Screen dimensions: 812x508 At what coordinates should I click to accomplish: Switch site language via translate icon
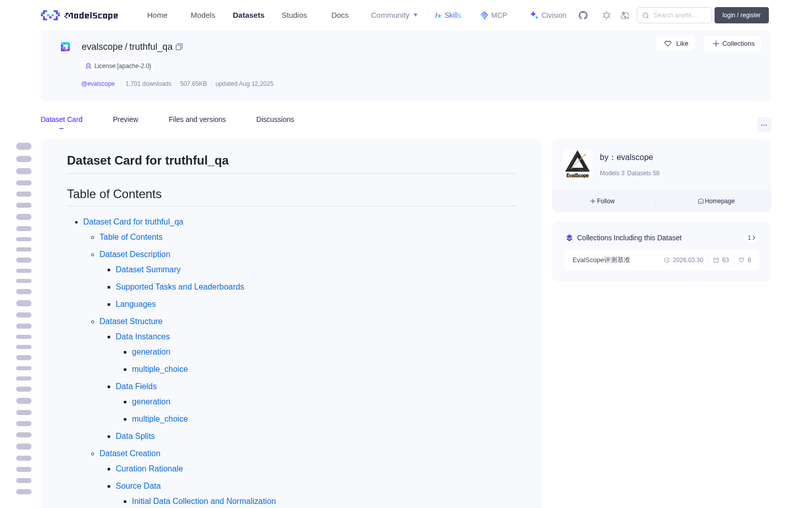tap(625, 15)
